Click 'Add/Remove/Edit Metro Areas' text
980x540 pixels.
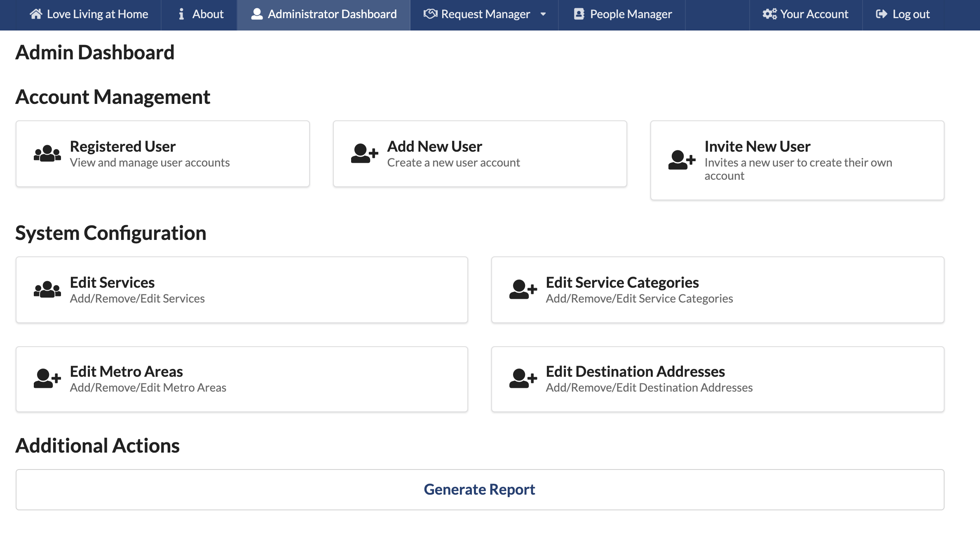point(148,387)
